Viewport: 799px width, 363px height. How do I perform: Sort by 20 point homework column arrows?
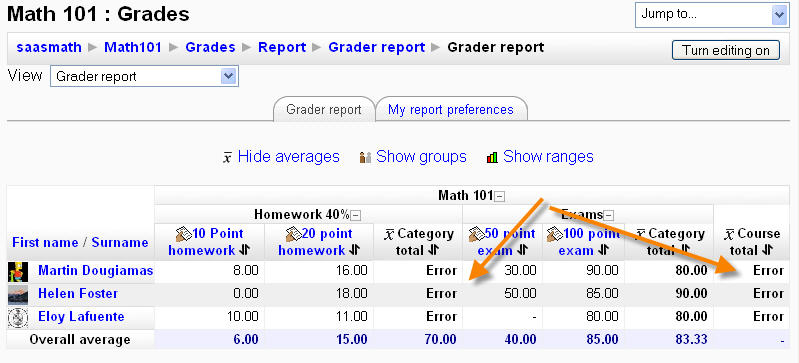click(x=354, y=250)
